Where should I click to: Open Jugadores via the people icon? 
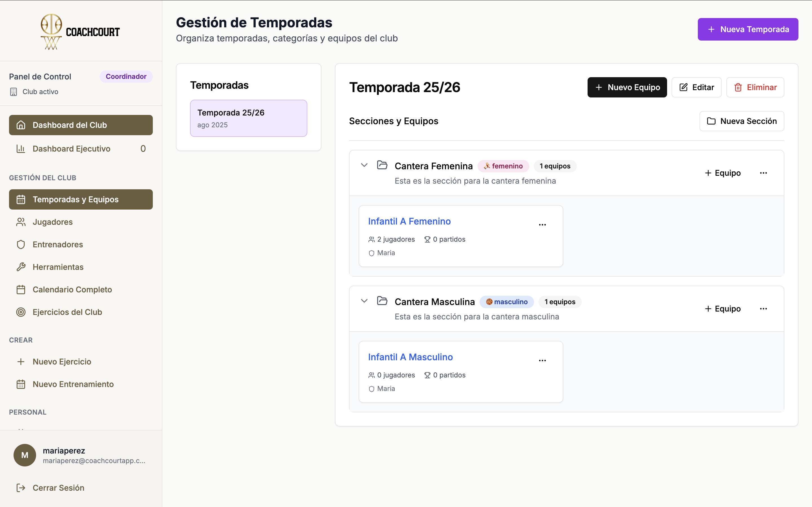point(21,222)
